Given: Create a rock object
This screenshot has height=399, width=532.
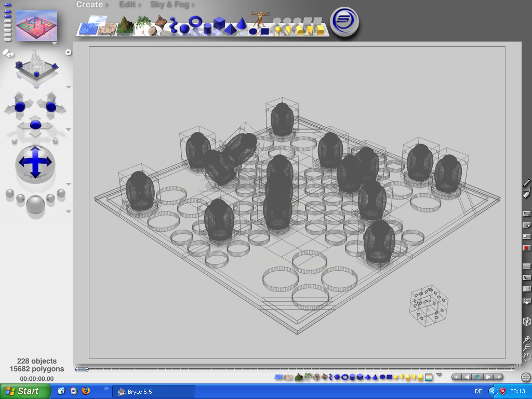Looking at the screenshot, I should point(153,31).
